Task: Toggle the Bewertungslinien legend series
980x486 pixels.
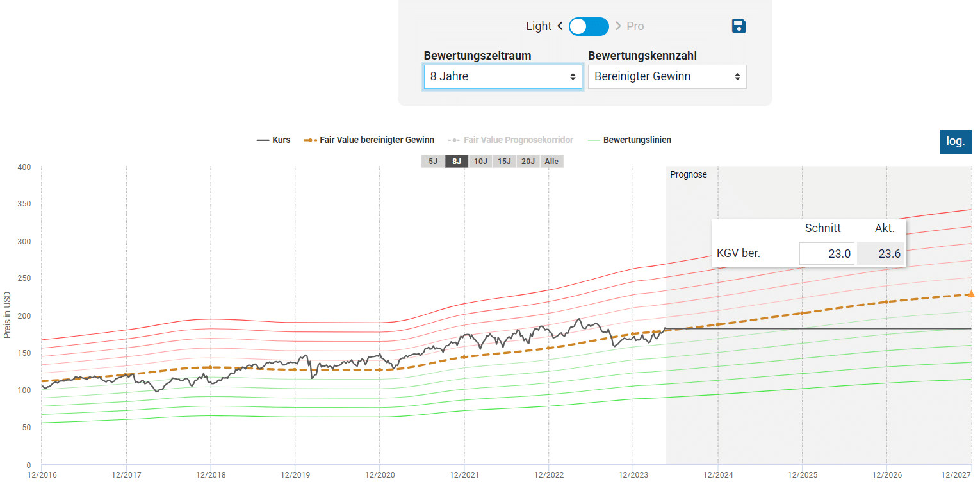Action: (629, 140)
